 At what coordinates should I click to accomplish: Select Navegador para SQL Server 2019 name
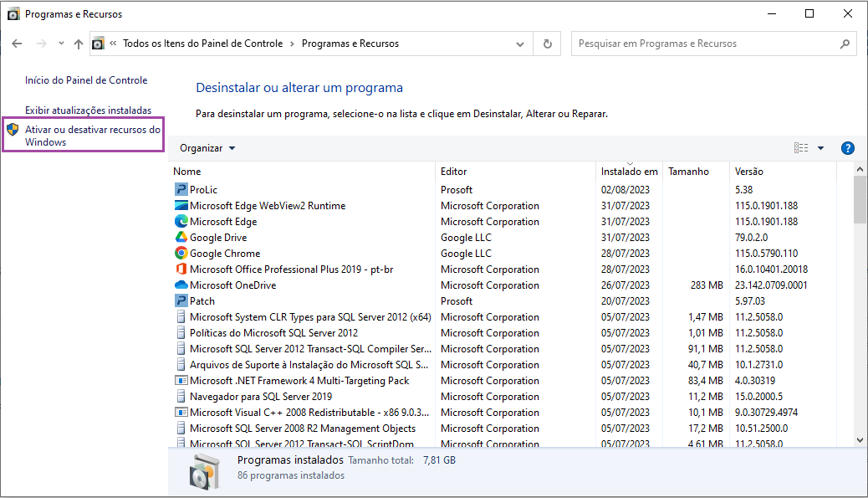[261, 397]
